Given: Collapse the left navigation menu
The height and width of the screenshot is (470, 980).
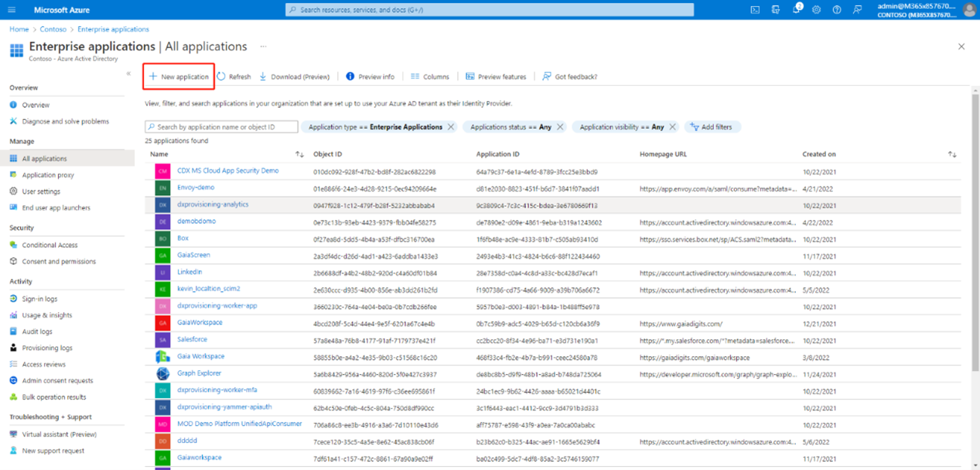Looking at the screenshot, I should [128, 74].
